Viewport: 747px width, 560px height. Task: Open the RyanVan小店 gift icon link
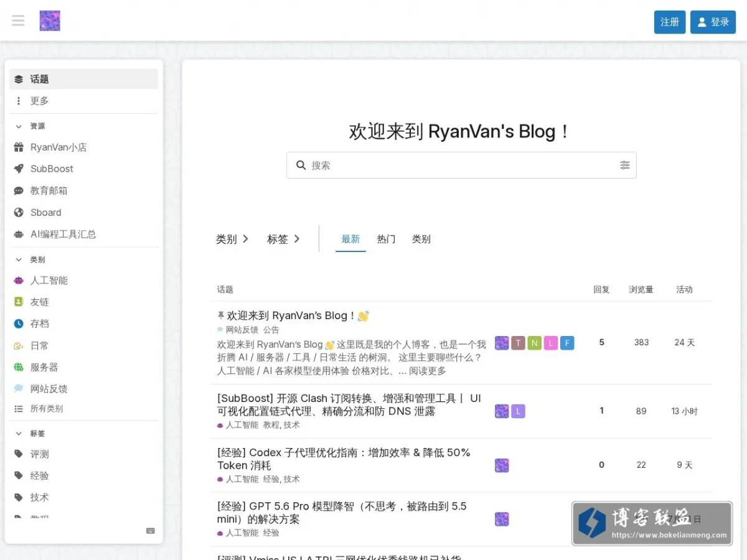point(83,147)
